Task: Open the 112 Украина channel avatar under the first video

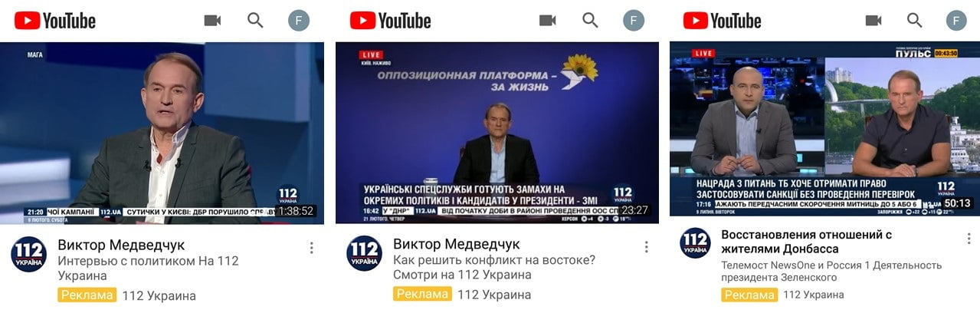Action: [29, 254]
